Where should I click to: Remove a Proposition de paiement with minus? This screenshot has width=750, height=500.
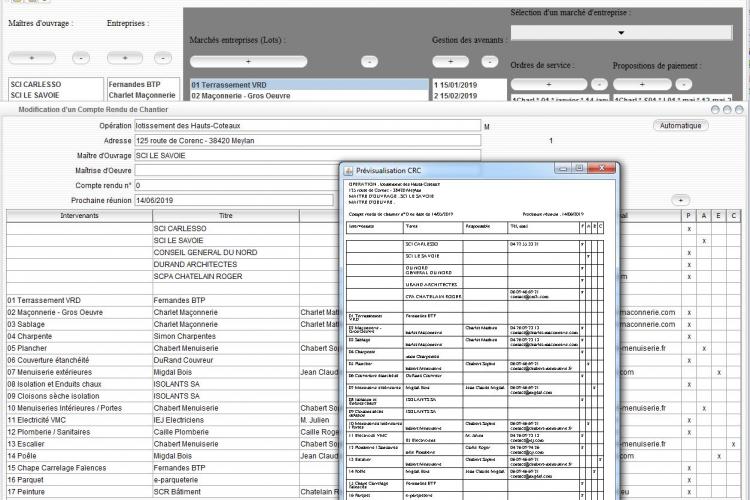click(x=684, y=84)
